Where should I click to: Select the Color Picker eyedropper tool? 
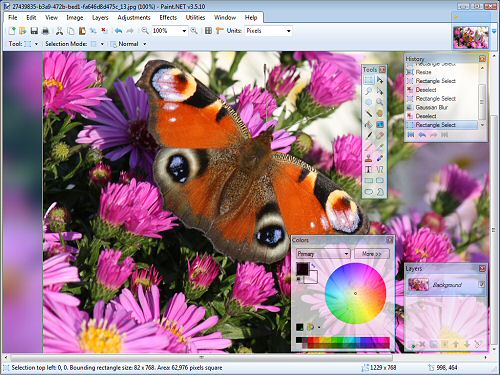(x=380, y=147)
